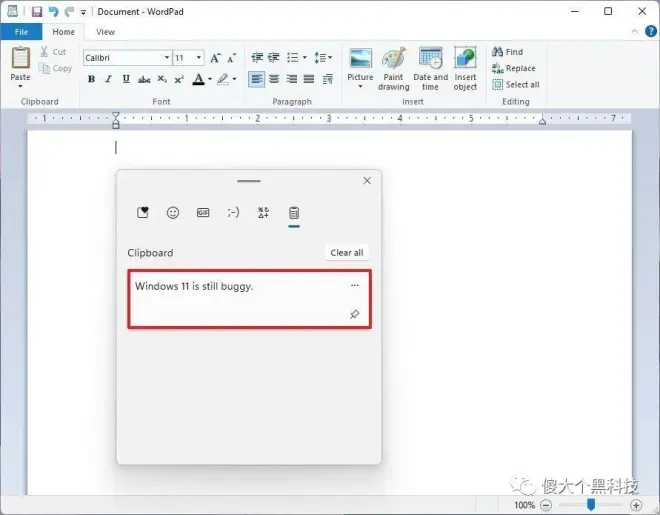660x515 pixels.
Task: Click Clear all clipboard history
Action: tap(347, 252)
